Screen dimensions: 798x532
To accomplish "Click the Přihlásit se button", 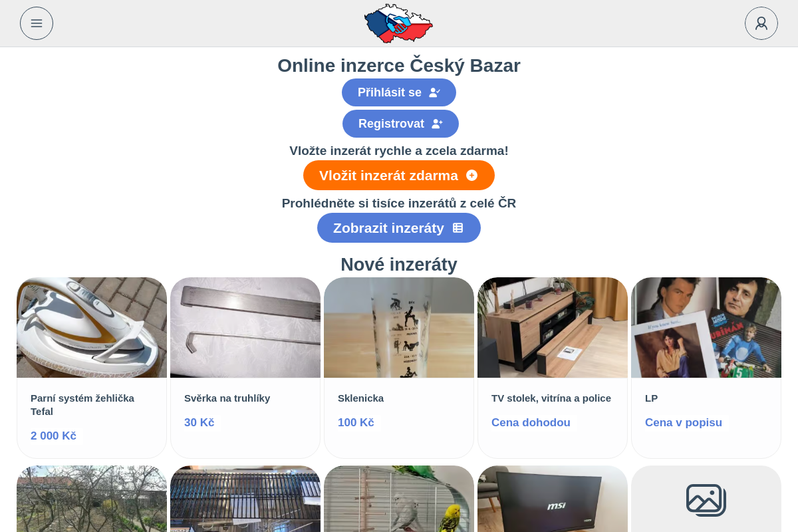I will (x=399, y=92).
